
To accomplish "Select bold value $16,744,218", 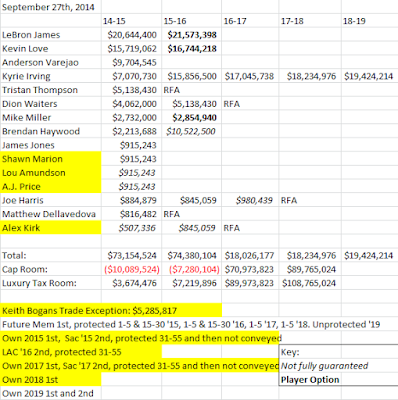I will click(x=192, y=49).
